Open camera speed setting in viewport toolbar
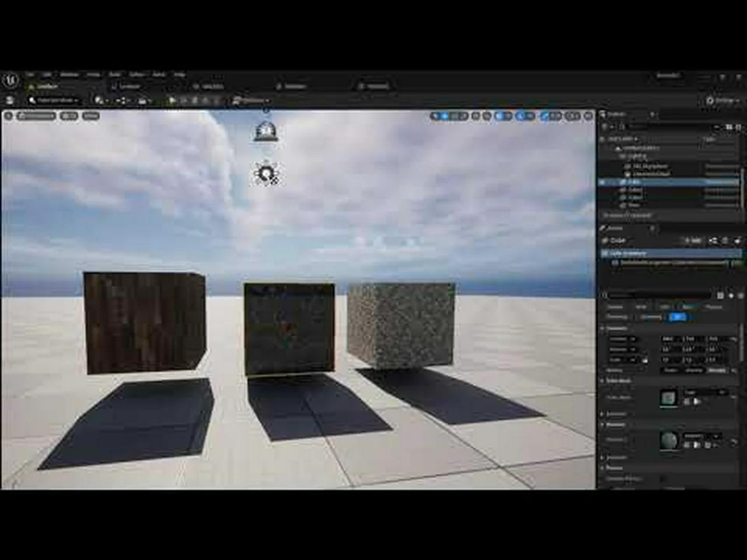Screen dimensions: 747x560 pyautogui.click(x=573, y=116)
